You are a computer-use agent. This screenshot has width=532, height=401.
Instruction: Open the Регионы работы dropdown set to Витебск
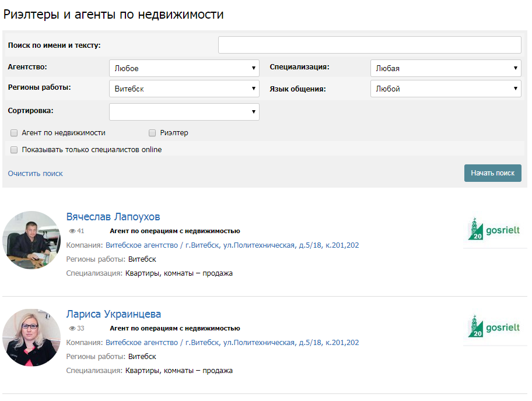pos(184,89)
